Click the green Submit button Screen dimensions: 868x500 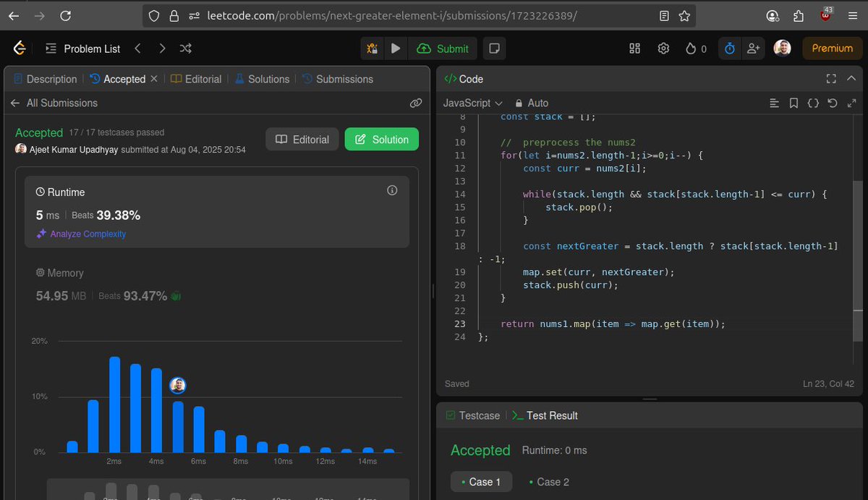pyautogui.click(x=443, y=48)
